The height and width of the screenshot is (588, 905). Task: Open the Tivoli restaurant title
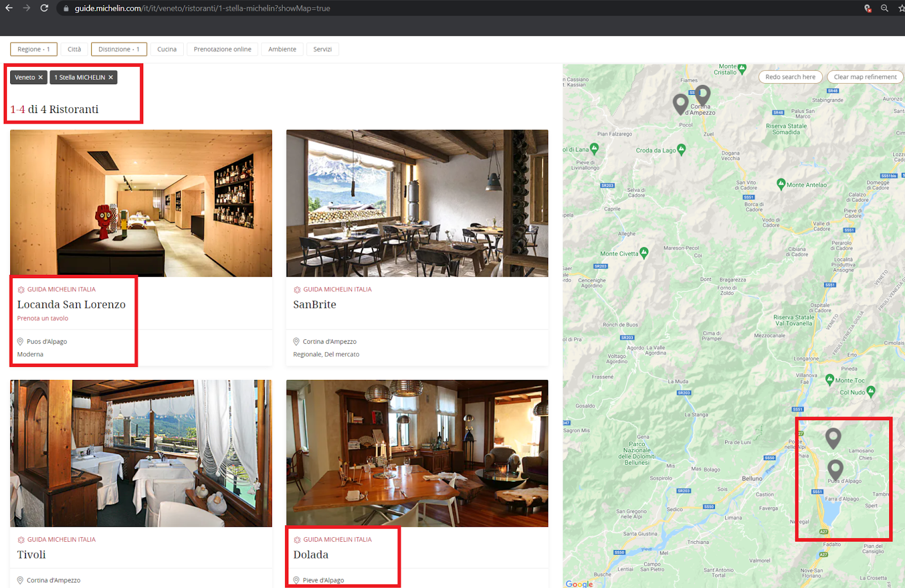pos(32,555)
